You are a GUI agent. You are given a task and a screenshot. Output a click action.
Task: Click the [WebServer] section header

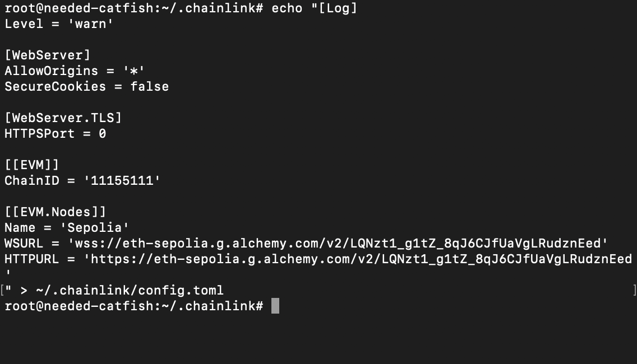coord(47,55)
